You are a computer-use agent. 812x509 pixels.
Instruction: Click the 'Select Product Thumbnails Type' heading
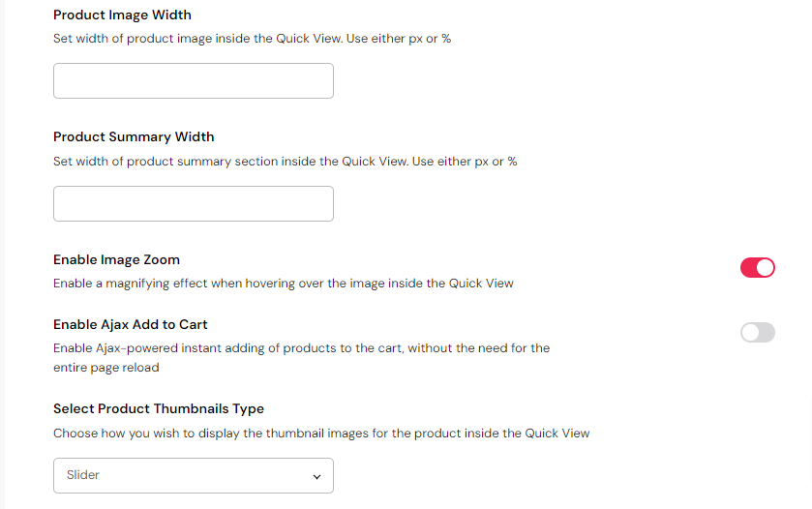pyautogui.click(x=159, y=408)
